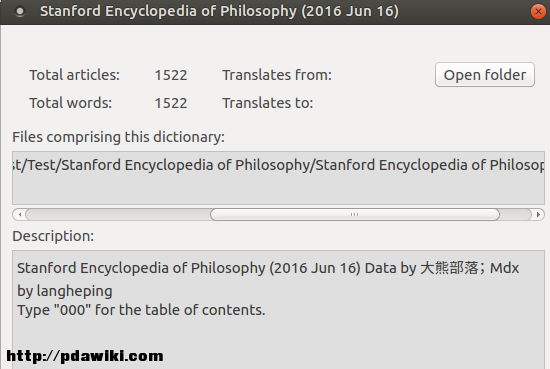This screenshot has height=369, width=550.
Task: Click the 'Translates to:' label
Action: click(x=268, y=103)
